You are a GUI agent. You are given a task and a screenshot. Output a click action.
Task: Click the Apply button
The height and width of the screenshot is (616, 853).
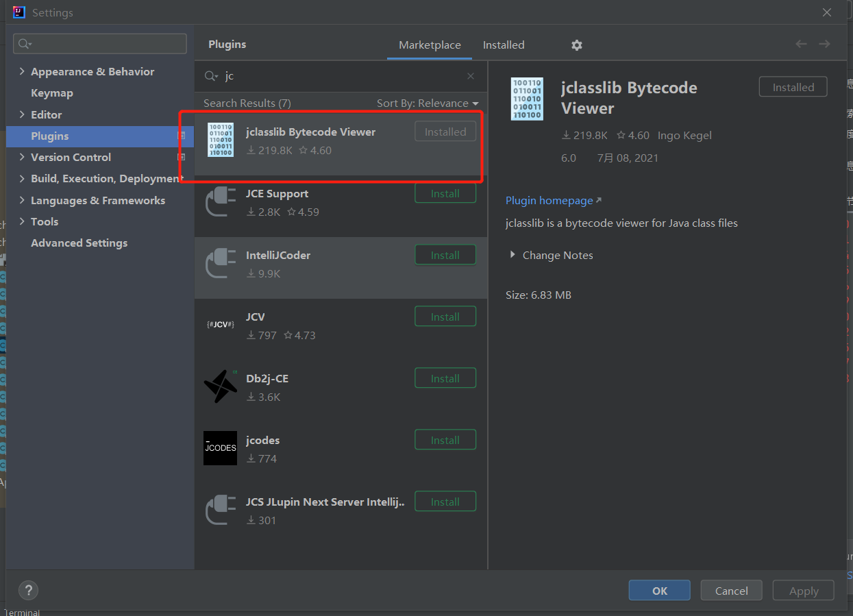(804, 591)
